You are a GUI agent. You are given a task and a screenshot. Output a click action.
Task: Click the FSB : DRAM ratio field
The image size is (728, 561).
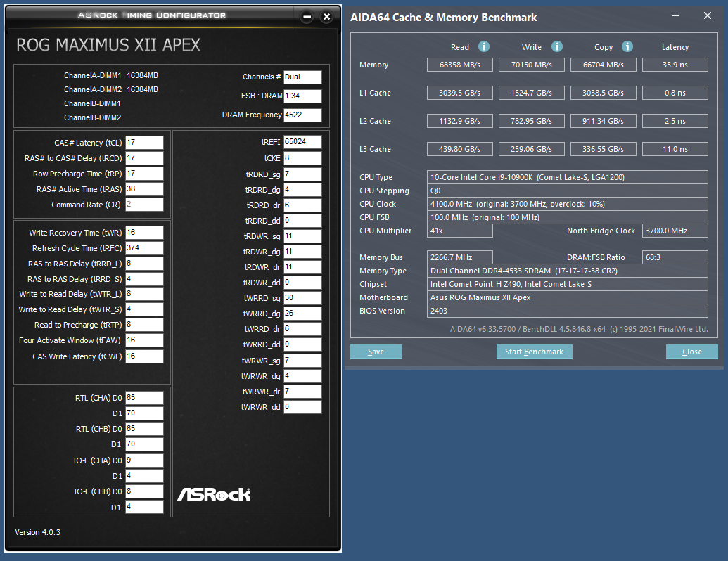(302, 96)
